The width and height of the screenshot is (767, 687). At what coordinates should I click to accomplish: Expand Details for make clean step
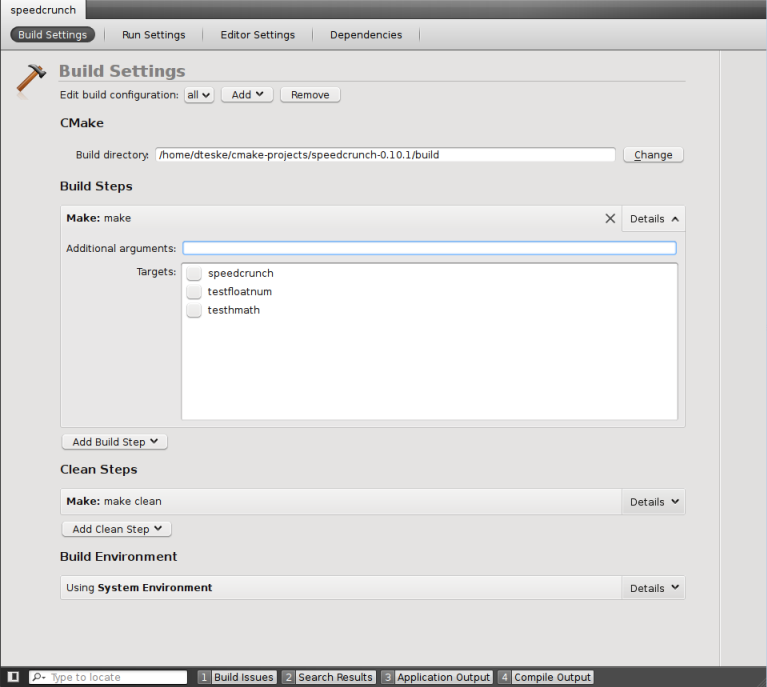tap(654, 502)
